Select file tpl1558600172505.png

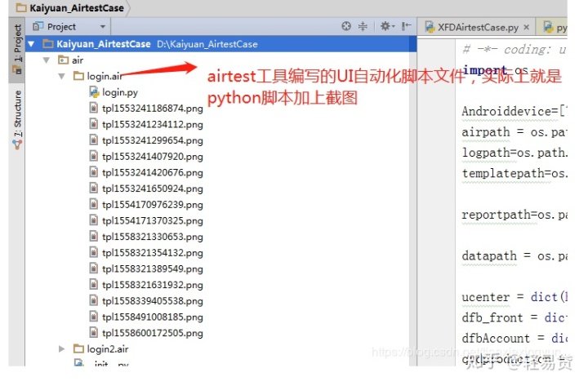(153, 333)
